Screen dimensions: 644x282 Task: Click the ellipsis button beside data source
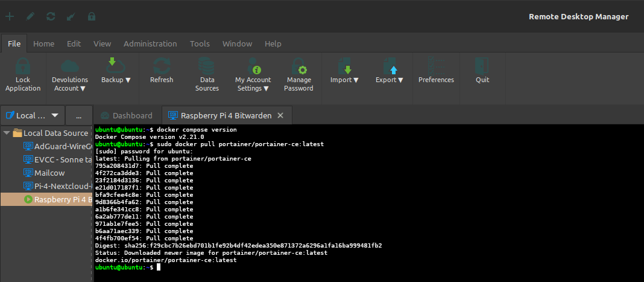[x=78, y=115]
